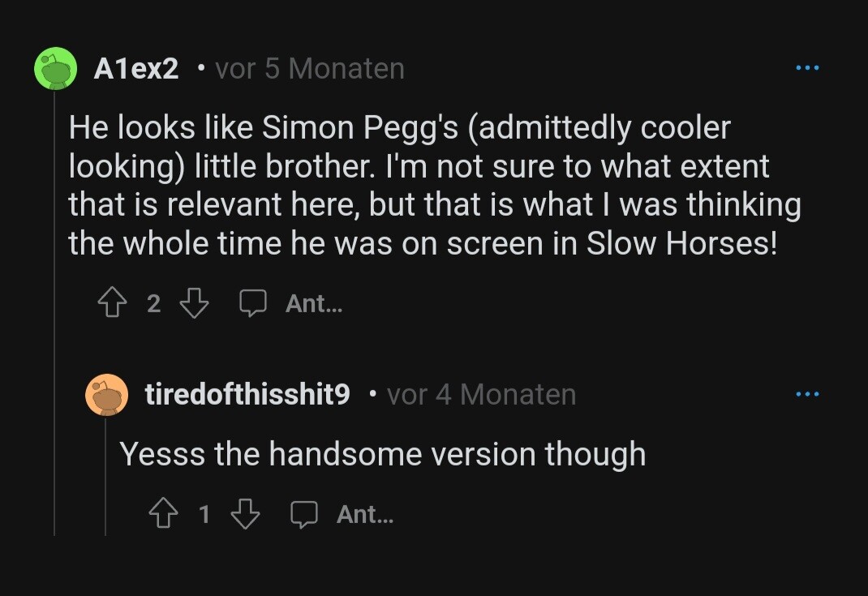Upvote the A1ex2 comment
The height and width of the screenshot is (596, 868).
(x=113, y=302)
